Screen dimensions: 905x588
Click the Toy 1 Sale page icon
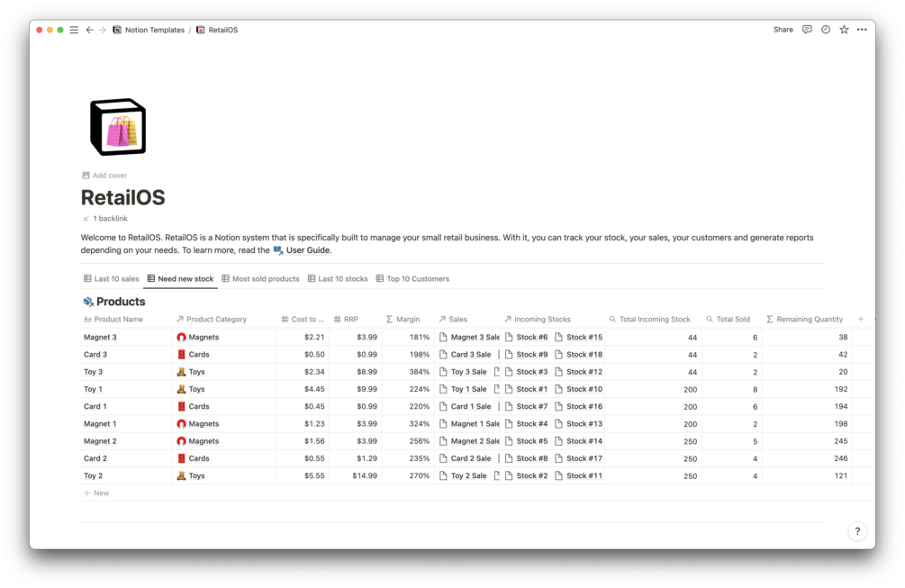coord(443,389)
